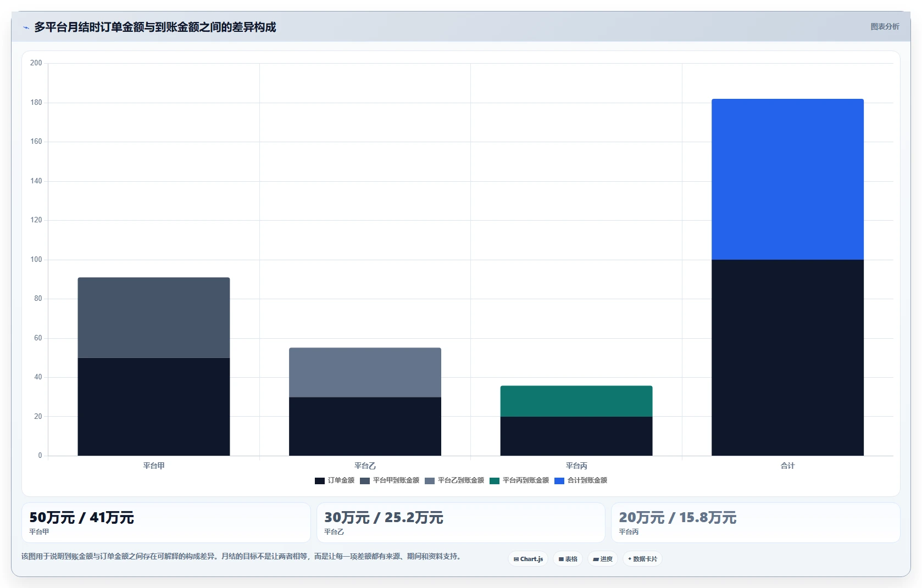Toggle the 平台甲到账金额 legend entry

(x=390, y=480)
